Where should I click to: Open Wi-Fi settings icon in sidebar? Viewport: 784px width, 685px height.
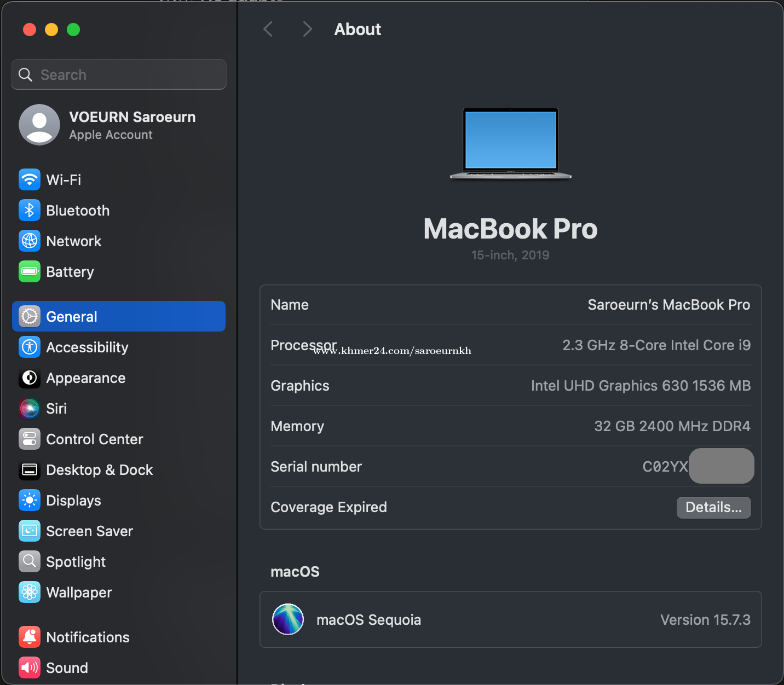tap(30, 179)
